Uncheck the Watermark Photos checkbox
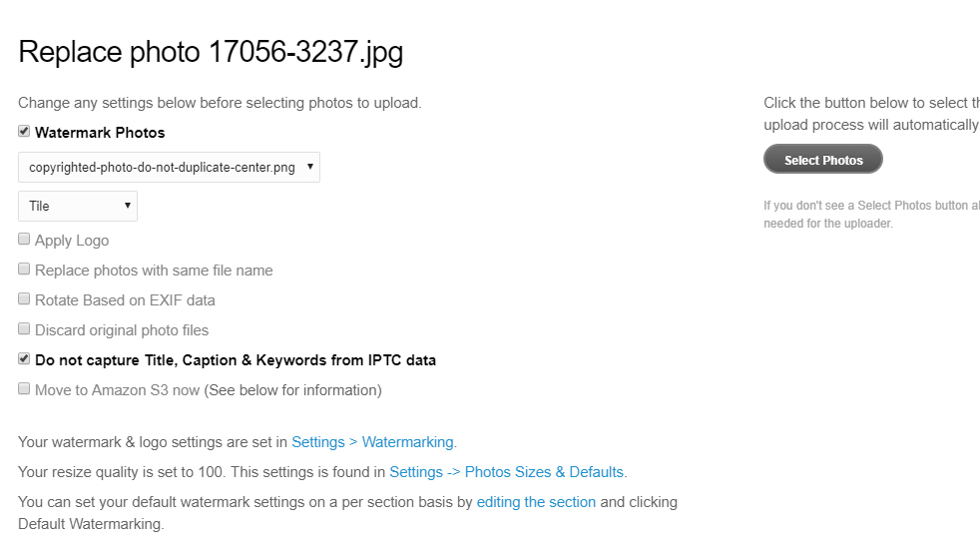 click(x=24, y=131)
